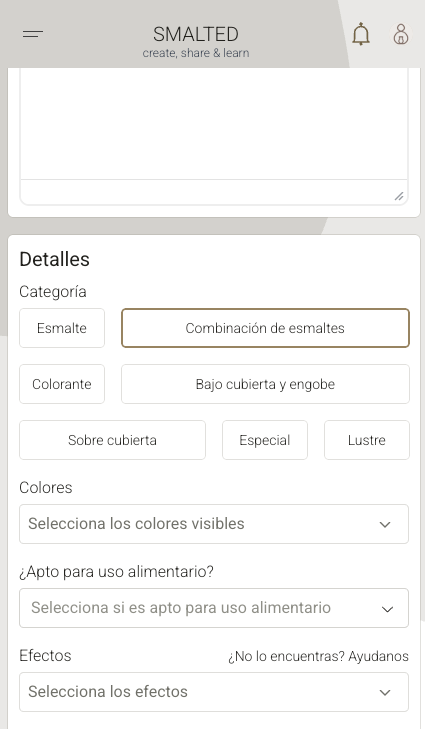The width and height of the screenshot is (425, 729).
Task: Open the notifications bell
Action: 361,34
